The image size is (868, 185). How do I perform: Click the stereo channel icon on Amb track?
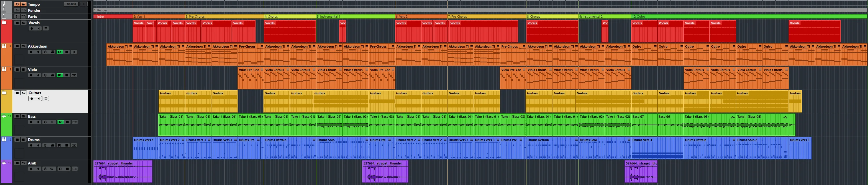coord(52,169)
